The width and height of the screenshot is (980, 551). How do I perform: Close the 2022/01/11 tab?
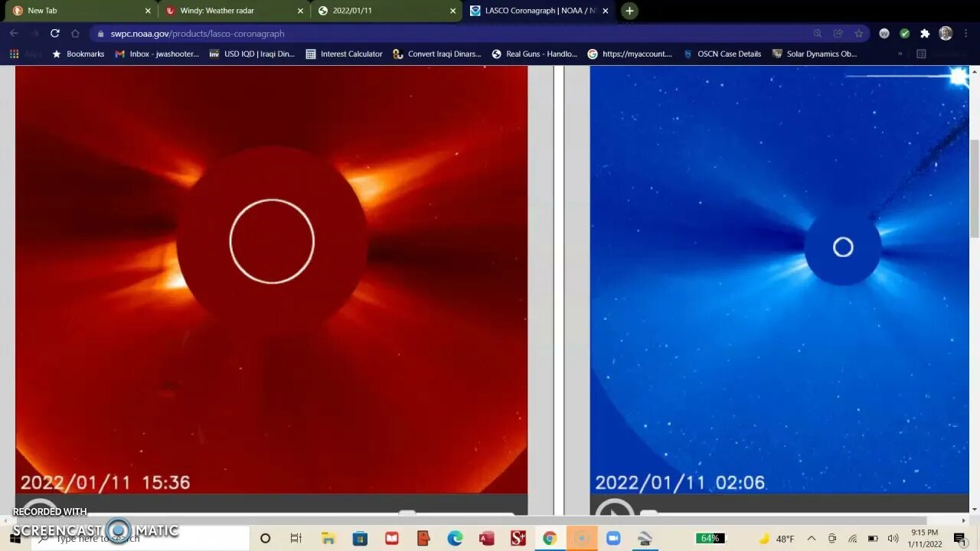point(452,11)
